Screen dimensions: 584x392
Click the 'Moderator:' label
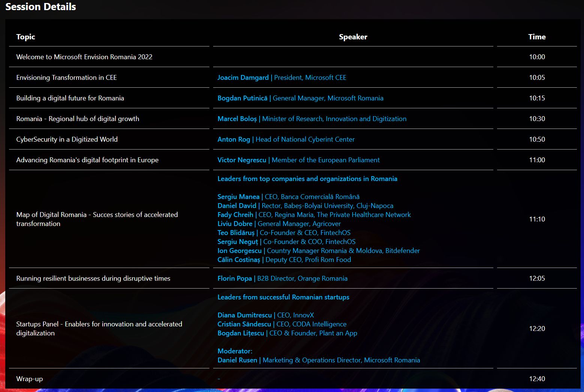[x=235, y=351]
